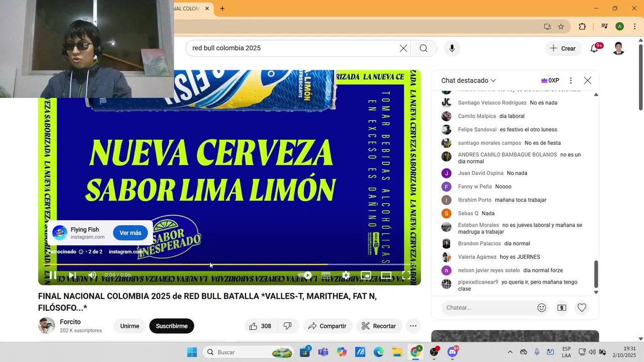Open Forcito channel avatar

pyautogui.click(x=47, y=326)
